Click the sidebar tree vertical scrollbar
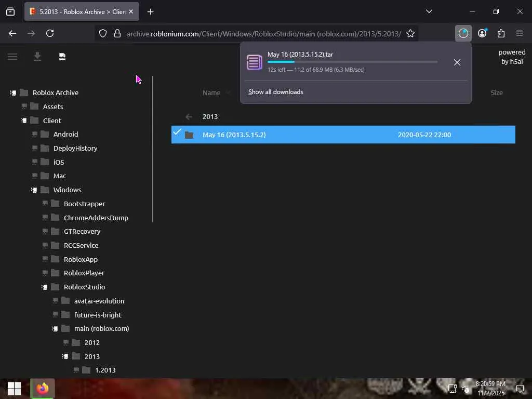This screenshot has height=399, width=532. 153,149
